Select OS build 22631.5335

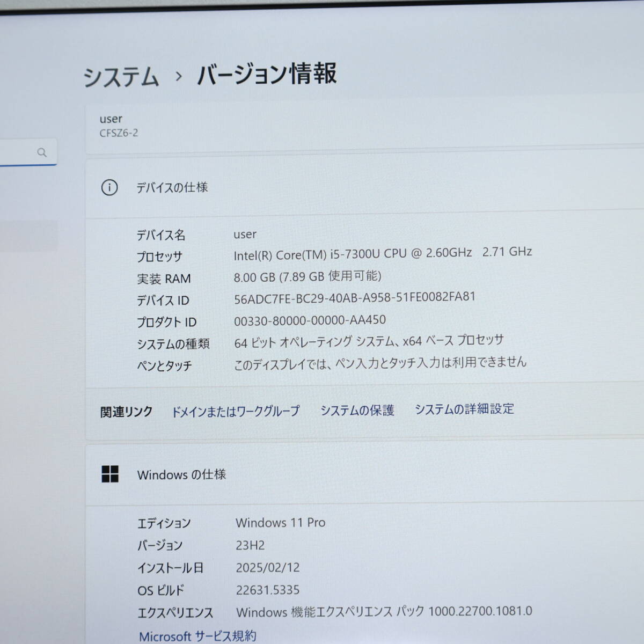[268, 590]
